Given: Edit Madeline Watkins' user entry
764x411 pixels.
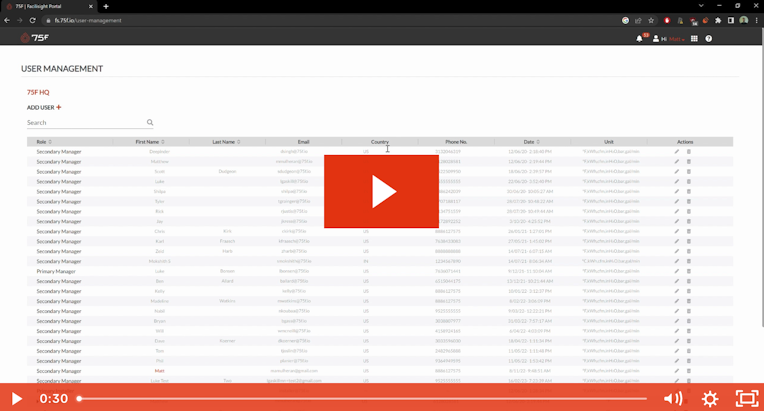Looking at the screenshot, I should click(677, 301).
